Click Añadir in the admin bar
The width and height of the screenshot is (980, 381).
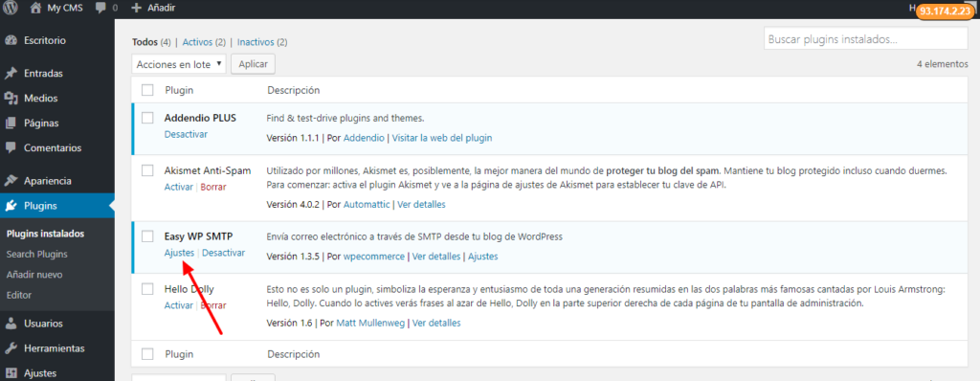[x=161, y=9]
